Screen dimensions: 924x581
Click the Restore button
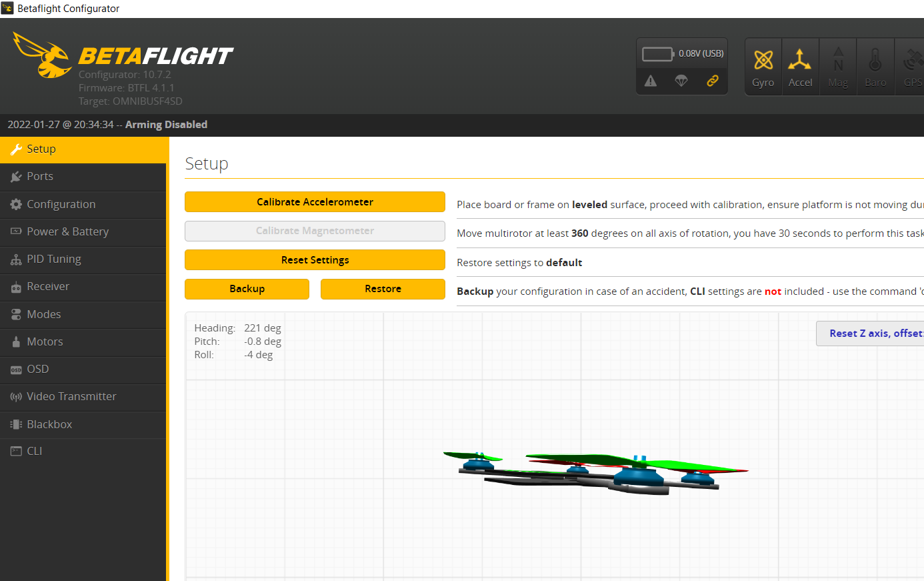(x=383, y=289)
